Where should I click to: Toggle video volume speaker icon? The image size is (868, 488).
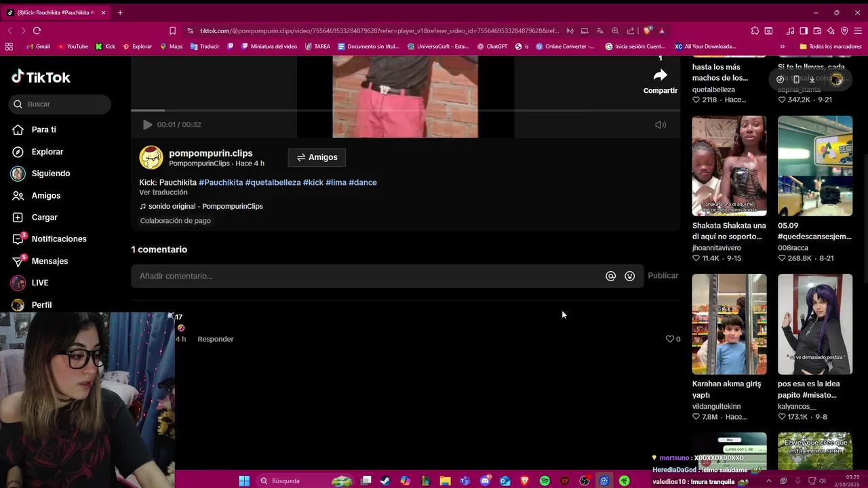click(x=660, y=125)
